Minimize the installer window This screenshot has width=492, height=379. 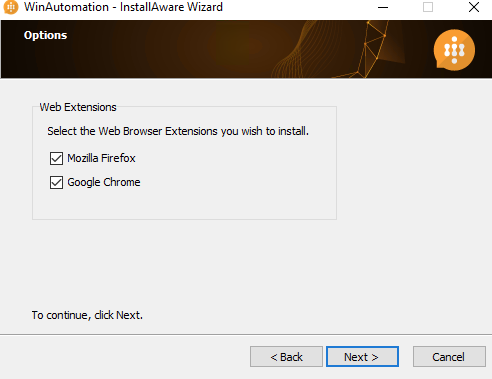point(383,7)
